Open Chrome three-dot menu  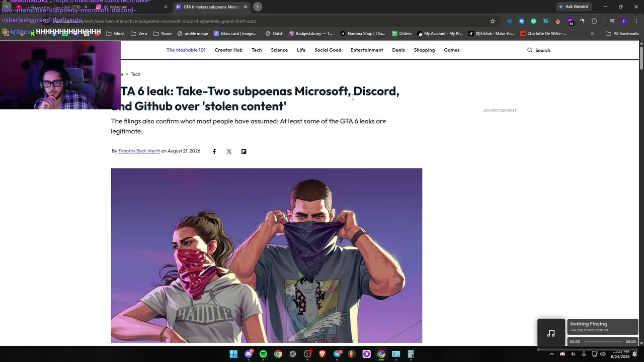click(x=636, y=21)
